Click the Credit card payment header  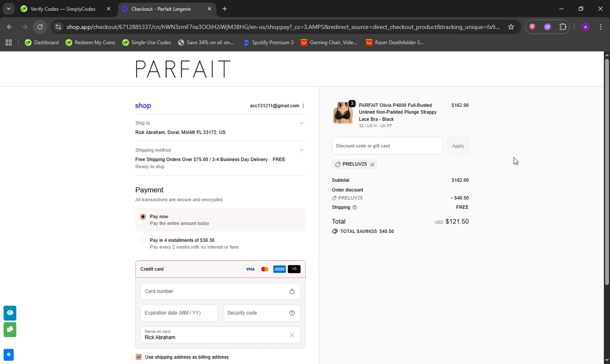click(220, 269)
